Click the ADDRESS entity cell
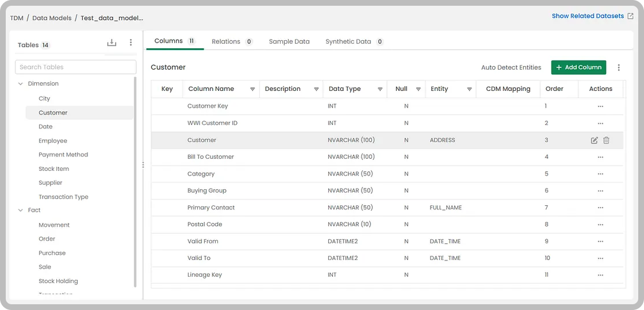Screen dimensions: 644x310 (x=442, y=140)
